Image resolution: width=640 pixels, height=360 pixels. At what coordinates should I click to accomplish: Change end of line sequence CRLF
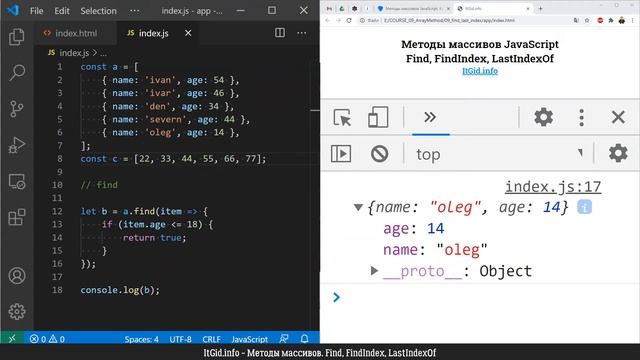211,339
